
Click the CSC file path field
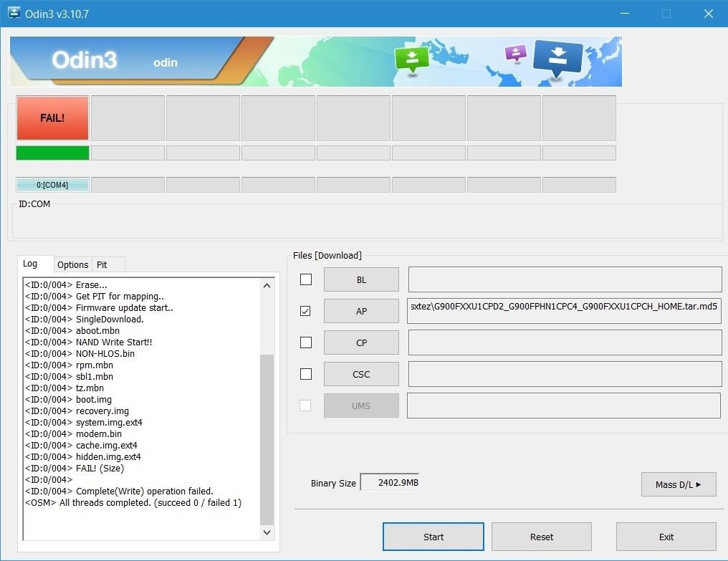565,374
